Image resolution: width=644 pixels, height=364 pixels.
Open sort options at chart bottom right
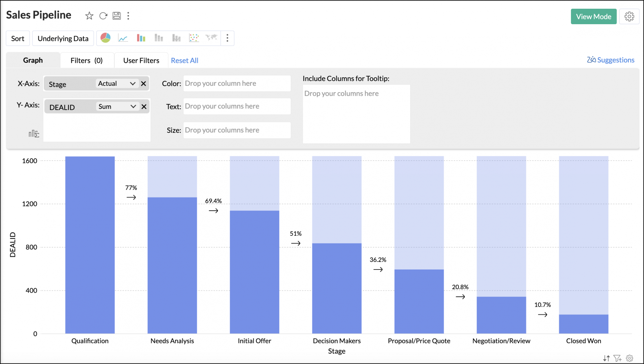(607, 358)
